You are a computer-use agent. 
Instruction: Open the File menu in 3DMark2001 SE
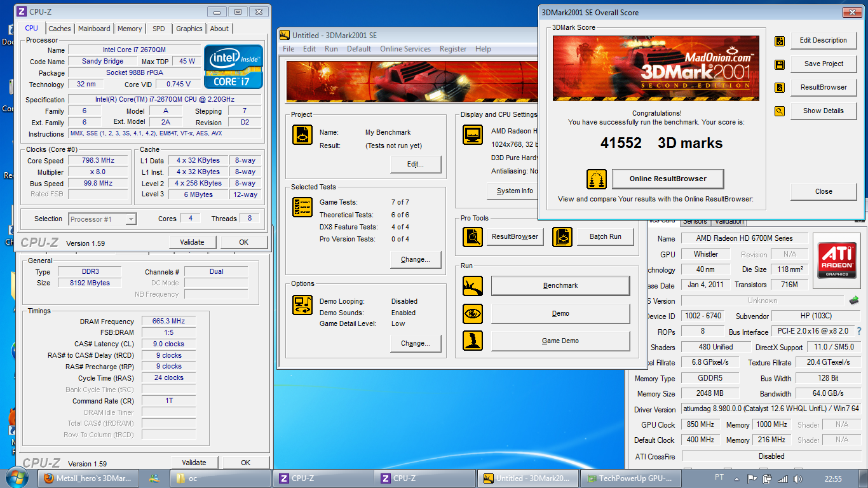[x=288, y=49]
